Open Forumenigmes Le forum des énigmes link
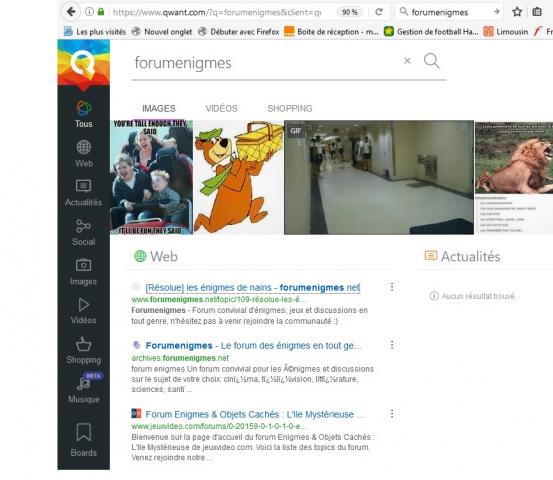This screenshot has width=553, height=480. pos(254,346)
